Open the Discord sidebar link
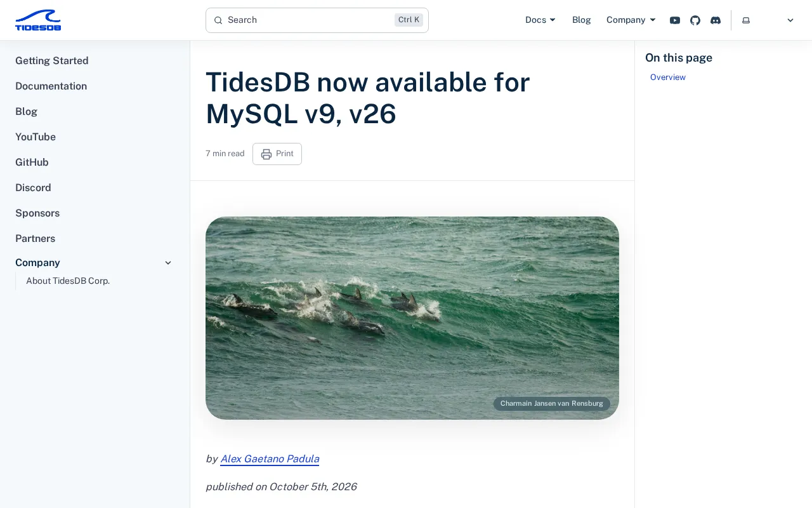Image resolution: width=812 pixels, height=508 pixels. pyautogui.click(x=33, y=188)
